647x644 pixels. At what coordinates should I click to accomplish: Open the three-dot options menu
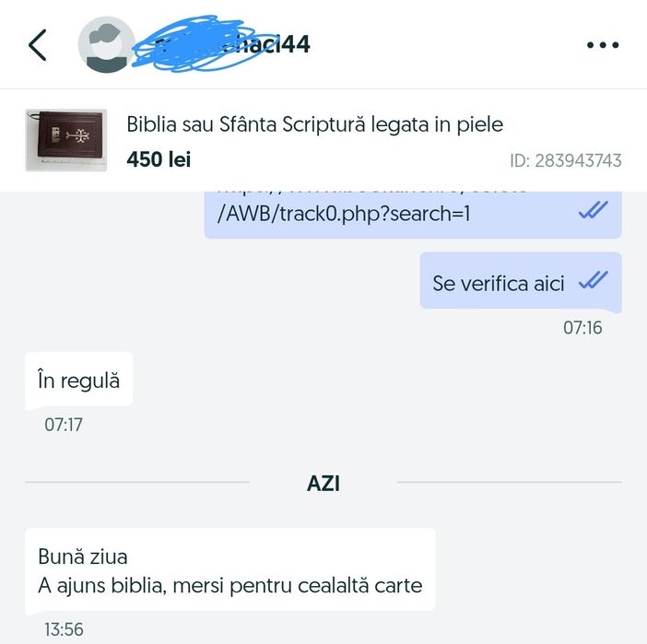coord(603,45)
